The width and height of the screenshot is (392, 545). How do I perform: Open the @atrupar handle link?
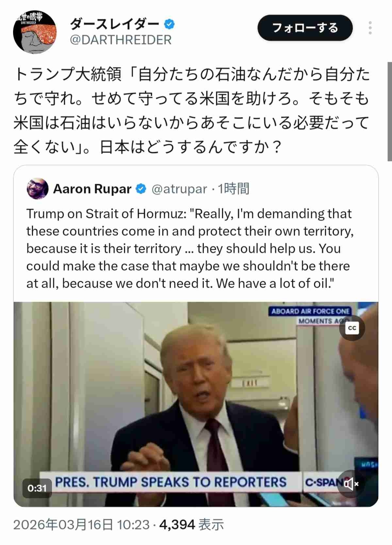pyautogui.click(x=179, y=189)
